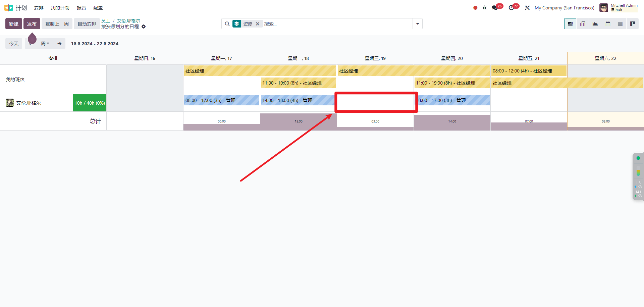This screenshot has height=307, width=644.
Task: Switch to the pivot table view
Action: (583, 24)
